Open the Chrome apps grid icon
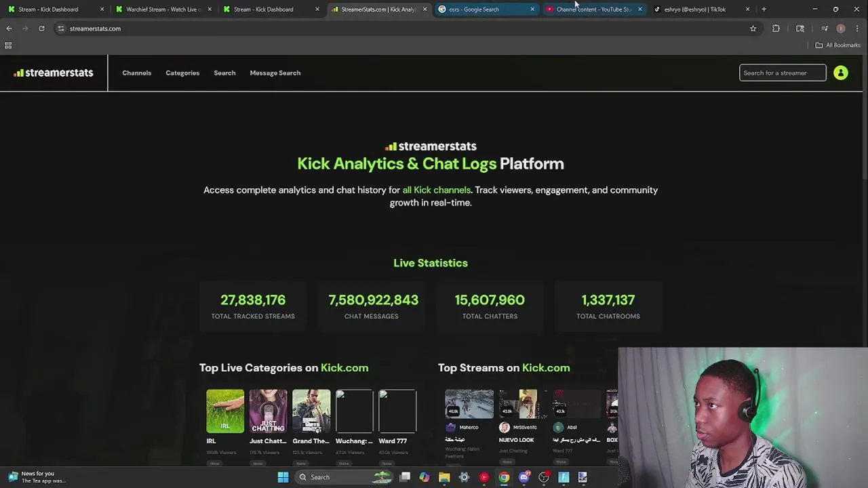Screen dimensions: 868x488 [8, 45]
